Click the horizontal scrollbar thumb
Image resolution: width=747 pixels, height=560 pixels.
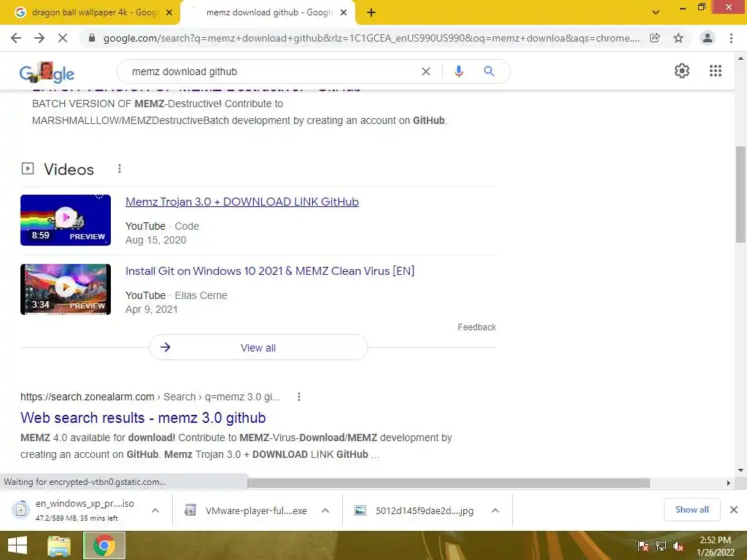[x=449, y=483]
